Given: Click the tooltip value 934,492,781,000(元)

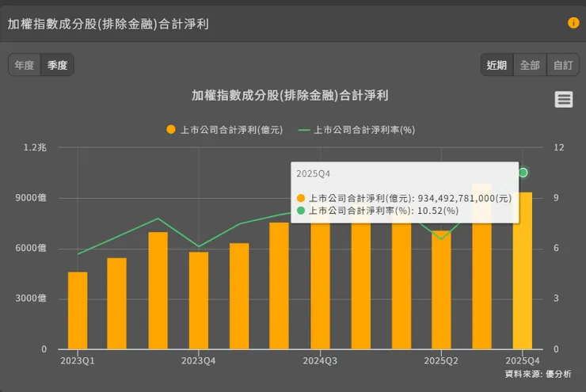Looking at the screenshot, I should [x=465, y=198].
